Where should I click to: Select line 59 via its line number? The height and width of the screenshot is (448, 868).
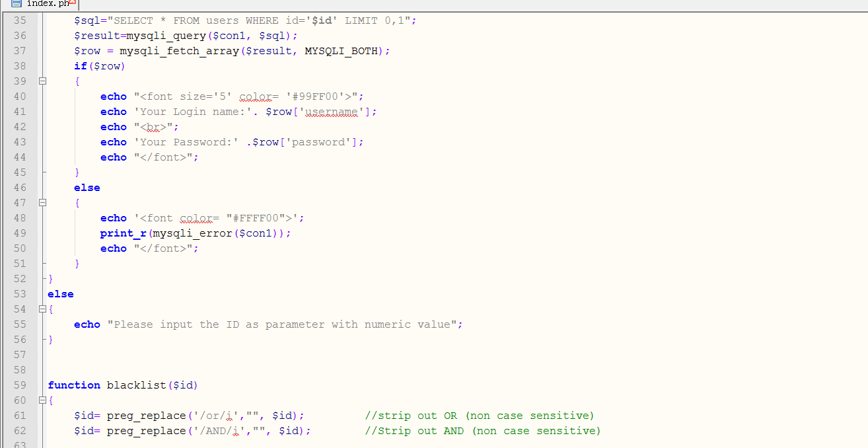point(20,385)
